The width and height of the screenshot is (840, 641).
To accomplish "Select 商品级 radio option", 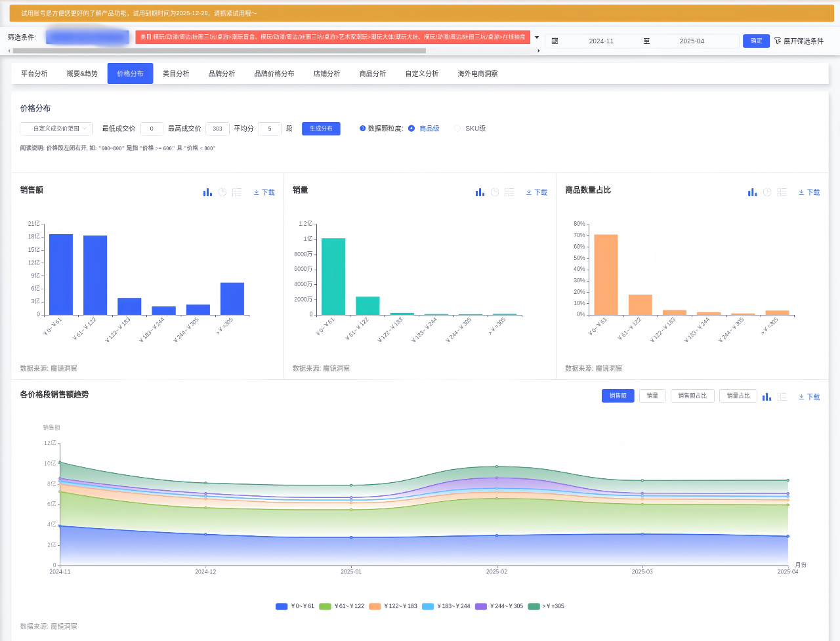I will (411, 129).
